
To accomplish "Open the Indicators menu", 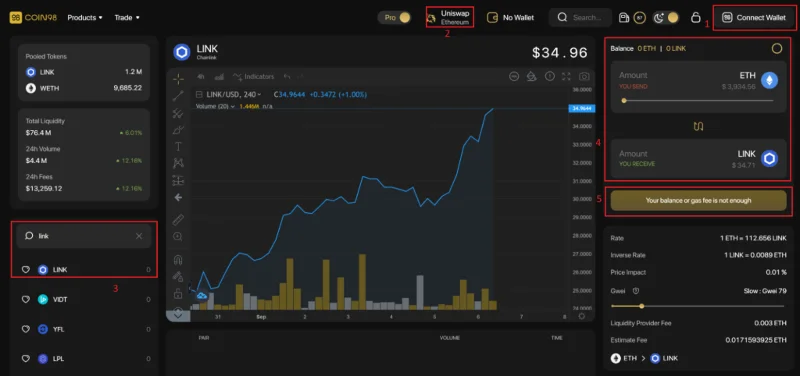I will (x=253, y=77).
